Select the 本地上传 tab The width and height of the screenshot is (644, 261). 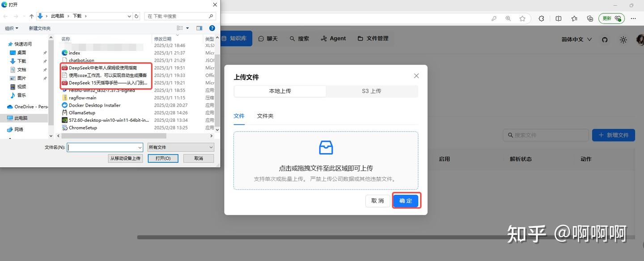point(280,91)
